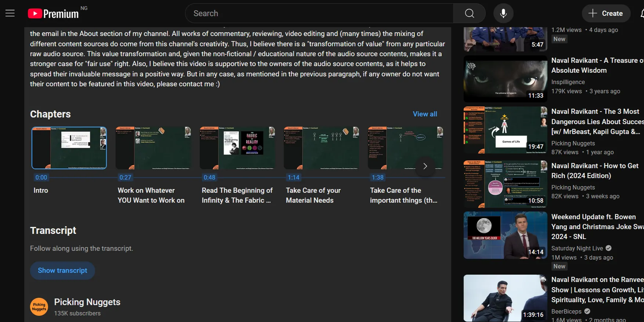Type in the Search input field

(319, 14)
